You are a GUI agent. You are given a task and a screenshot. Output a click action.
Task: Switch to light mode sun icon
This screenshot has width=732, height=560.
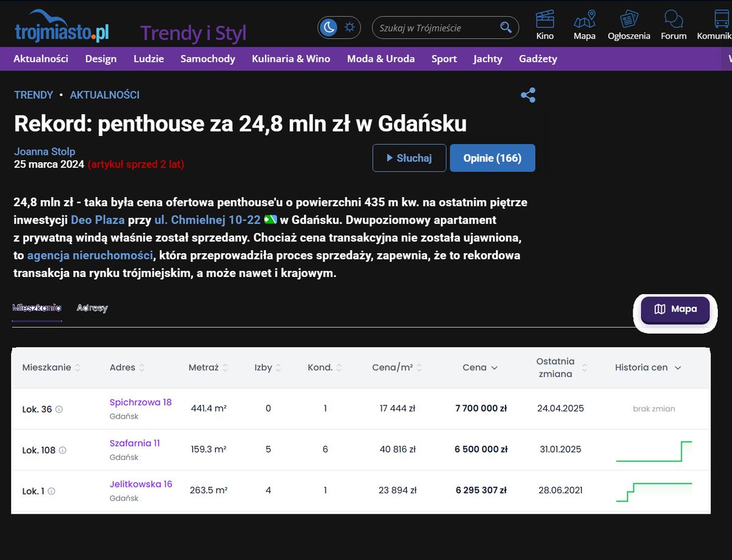tap(350, 27)
